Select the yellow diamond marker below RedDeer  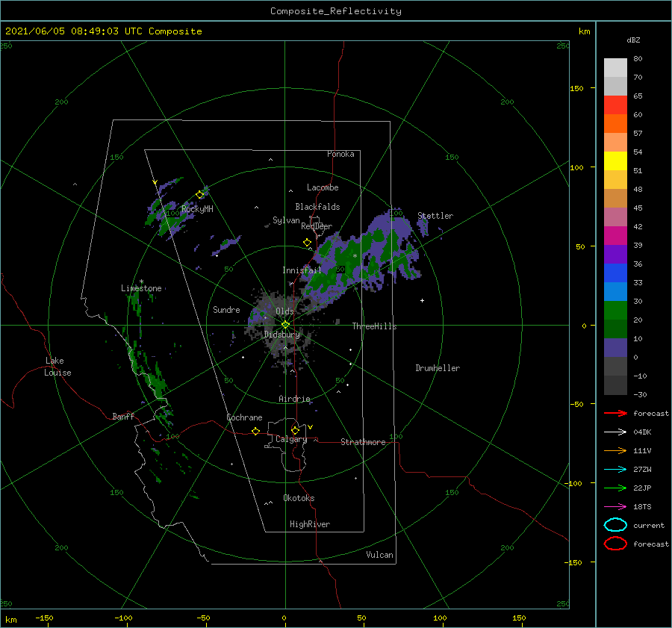pyautogui.click(x=308, y=243)
